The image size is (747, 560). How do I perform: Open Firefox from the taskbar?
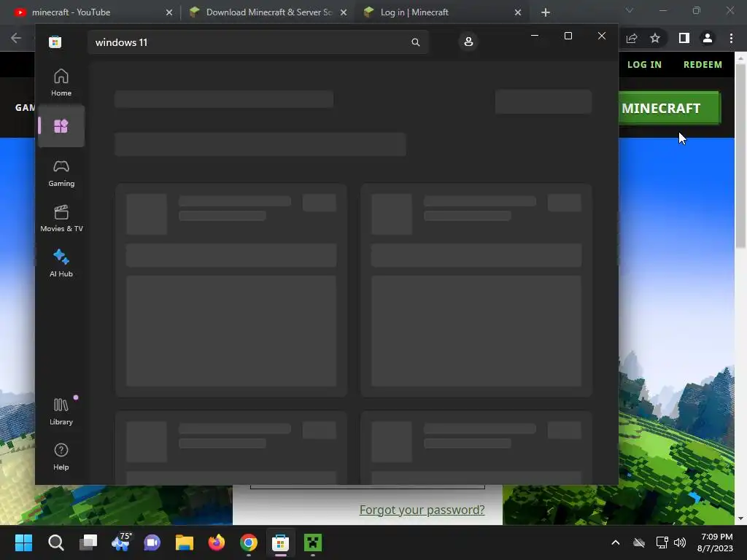(217, 542)
